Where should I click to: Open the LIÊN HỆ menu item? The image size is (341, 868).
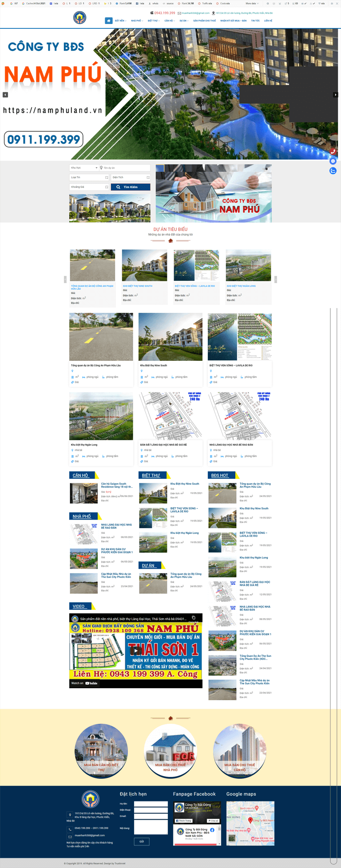(268, 20)
